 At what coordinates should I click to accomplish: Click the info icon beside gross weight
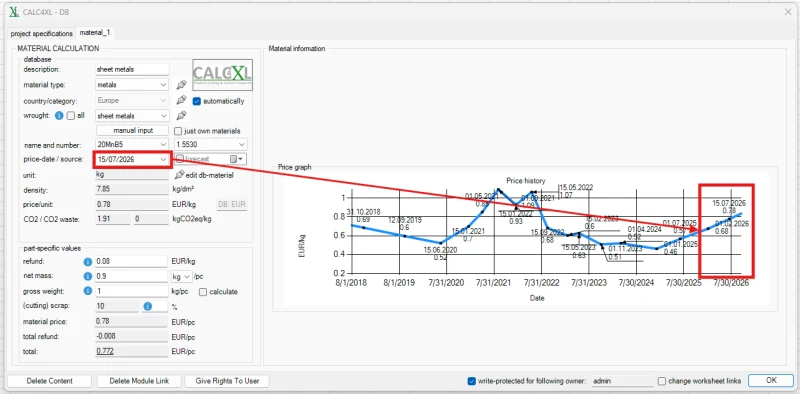coord(87,291)
